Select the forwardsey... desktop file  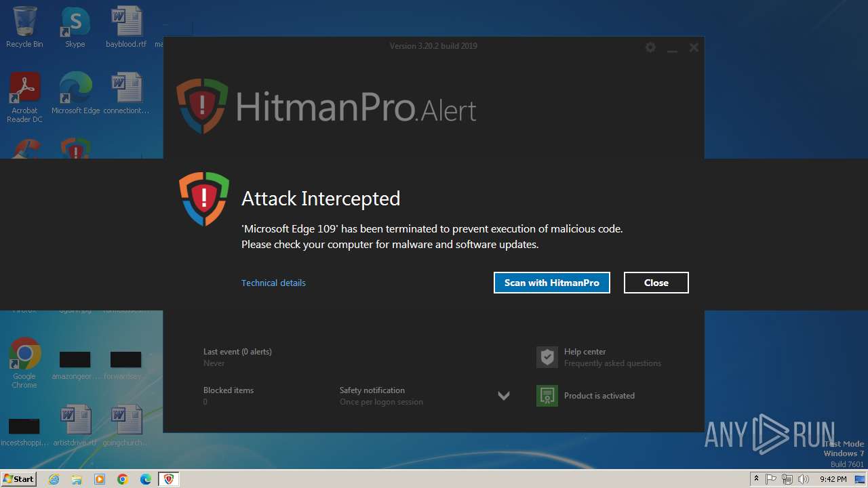pyautogui.click(x=126, y=366)
